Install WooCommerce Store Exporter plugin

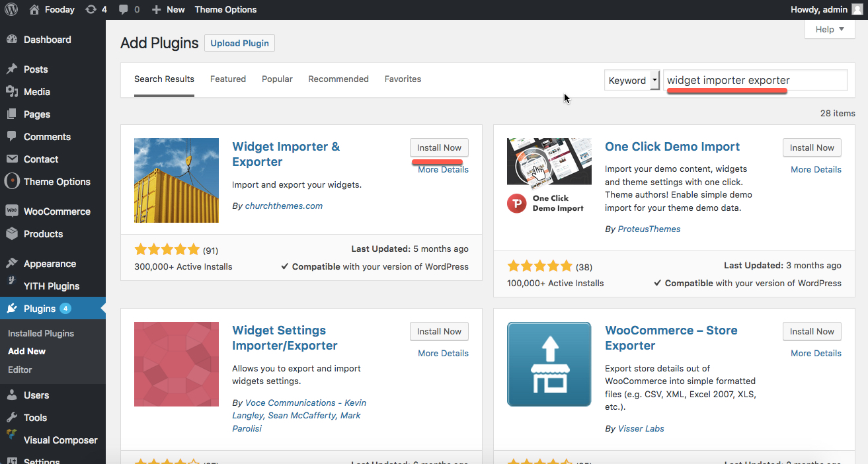pyautogui.click(x=812, y=331)
